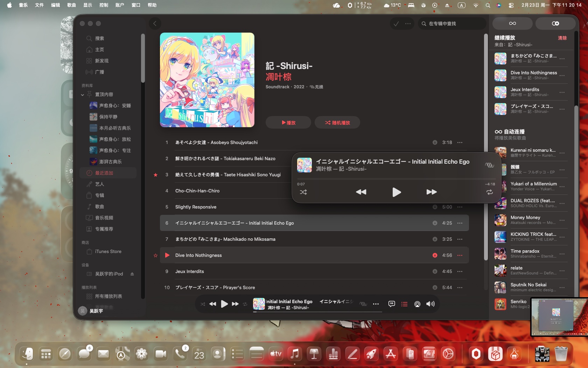Toggle the lyrics panel button

392,304
